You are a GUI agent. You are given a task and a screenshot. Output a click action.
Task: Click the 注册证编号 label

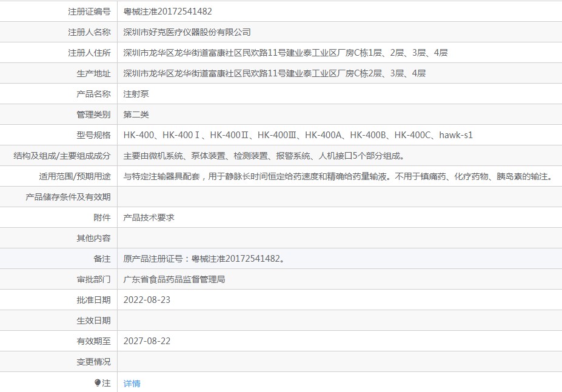pyautogui.click(x=89, y=12)
